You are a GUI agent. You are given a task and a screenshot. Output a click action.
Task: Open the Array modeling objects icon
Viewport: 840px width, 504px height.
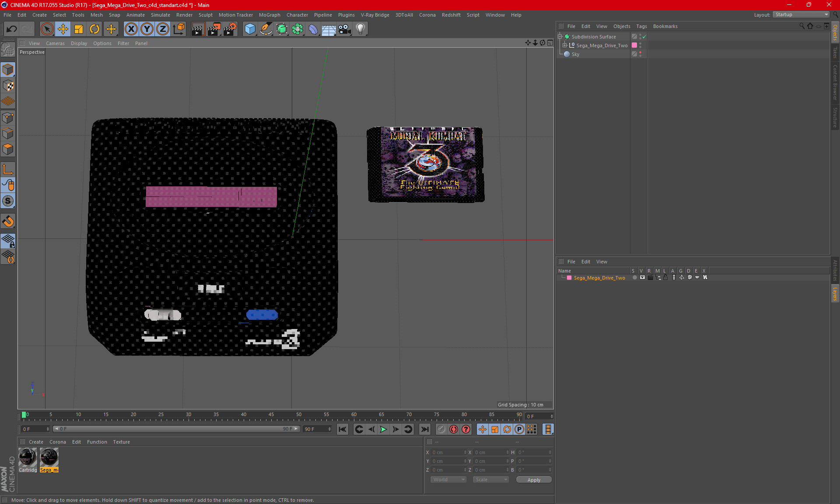[x=297, y=29]
